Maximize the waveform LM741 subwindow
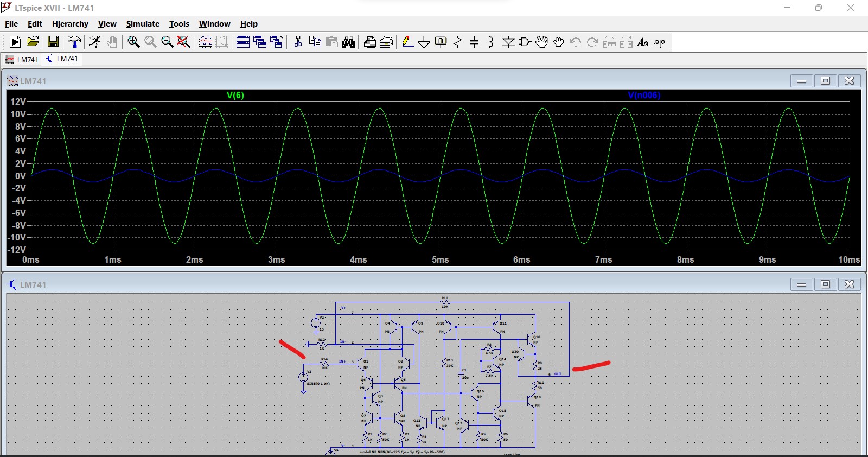Image resolution: width=868 pixels, height=457 pixels. [x=825, y=81]
